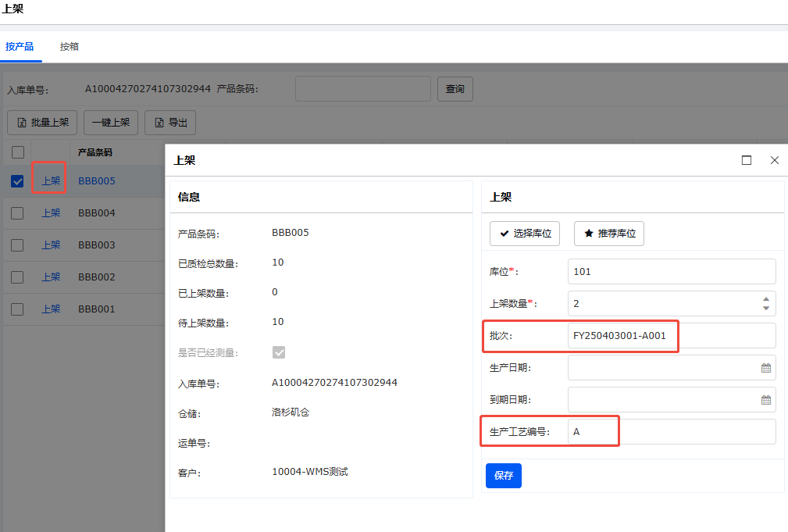Open 上架 link for BBB003
Viewport: 788px width, 532px height.
(x=51, y=245)
